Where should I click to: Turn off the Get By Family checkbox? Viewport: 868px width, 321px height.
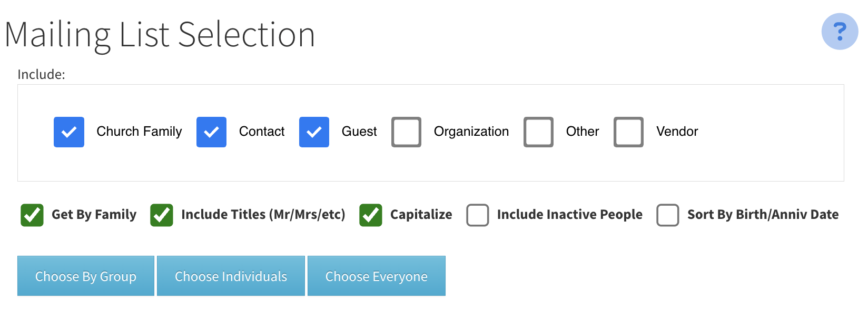(32, 215)
